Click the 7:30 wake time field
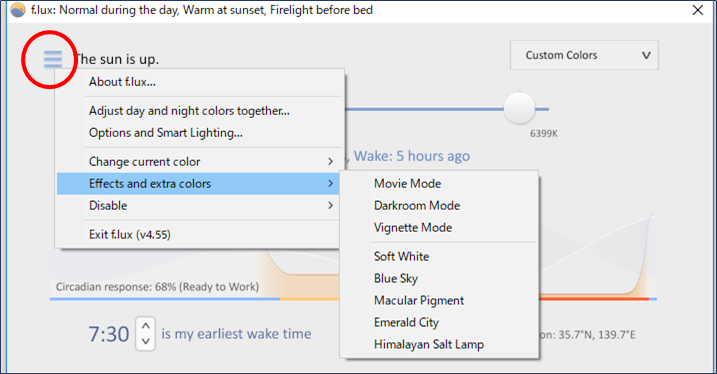This screenshot has width=717, height=374. (109, 334)
